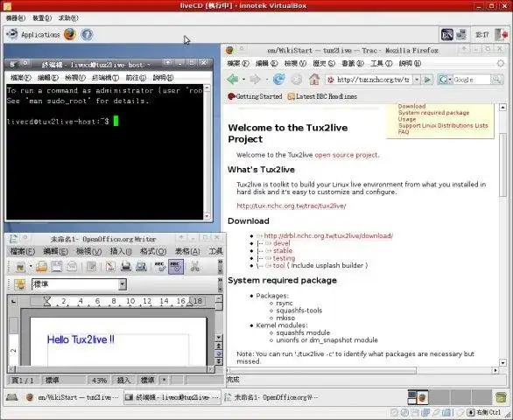Reload the page in Firefox

278,79
